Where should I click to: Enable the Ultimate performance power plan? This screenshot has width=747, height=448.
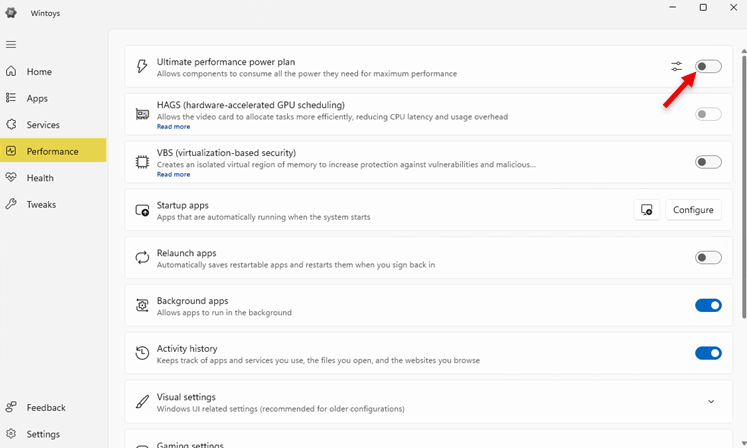coord(708,66)
